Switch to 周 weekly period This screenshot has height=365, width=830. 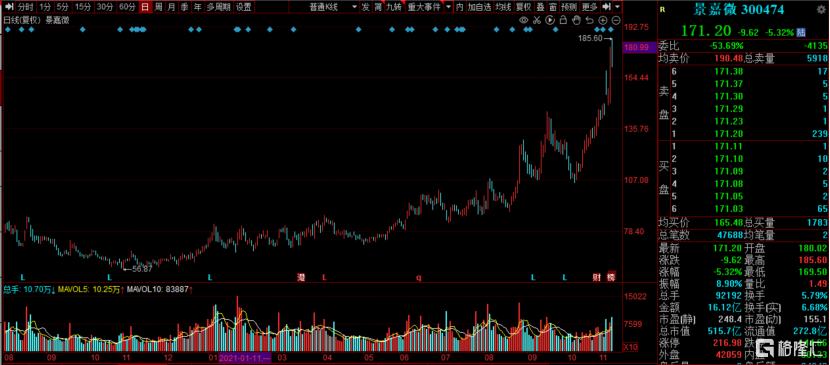(x=158, y=7)
